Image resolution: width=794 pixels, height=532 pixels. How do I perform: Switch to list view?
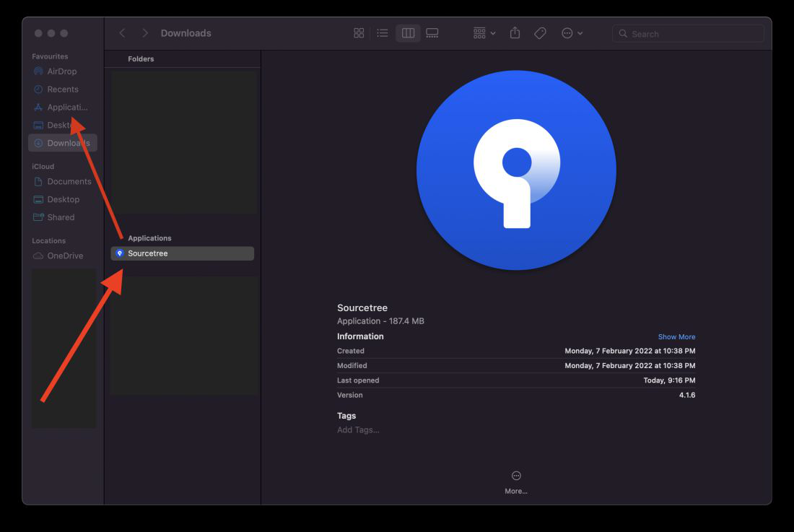(383, 33)
